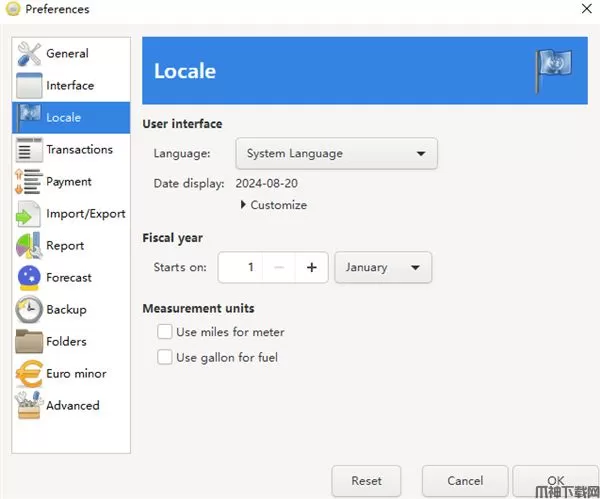Click the Interface window icon

tap(29, 85)
